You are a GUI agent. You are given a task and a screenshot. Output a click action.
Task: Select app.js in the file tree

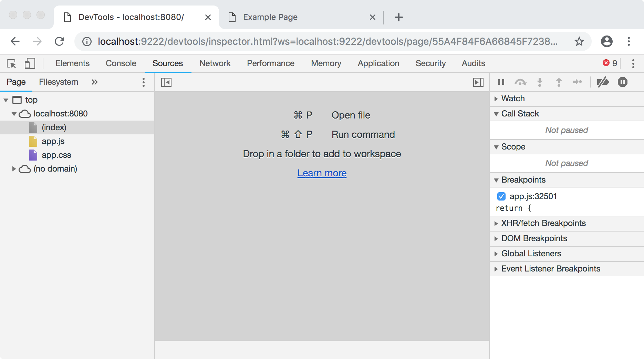coord(53,141)
